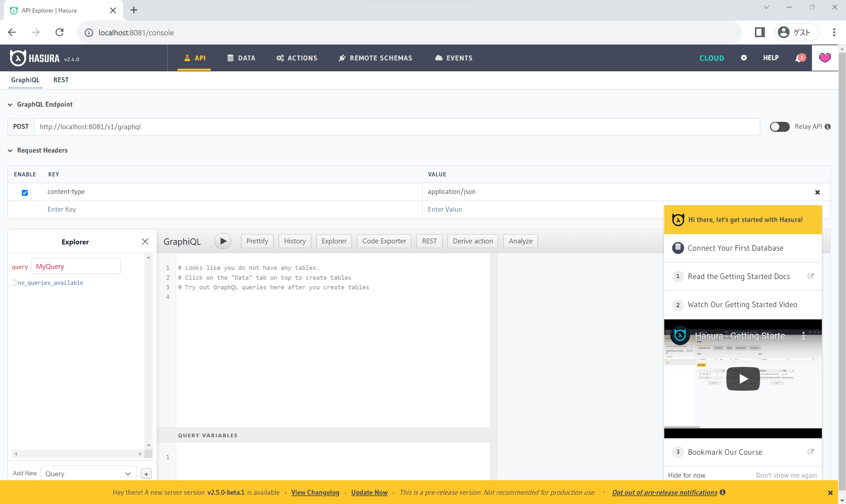Open the Code Exporter
The image size is (846, 504).
click(384, 241)
